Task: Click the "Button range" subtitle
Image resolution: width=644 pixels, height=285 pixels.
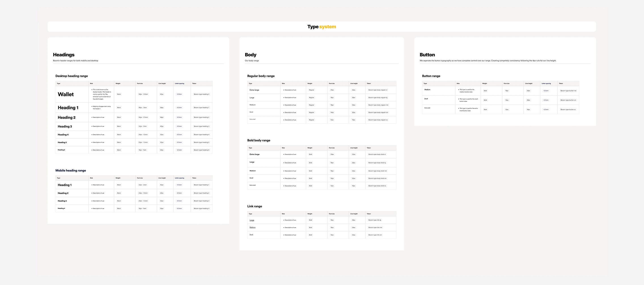Action: (x=431, y=76)
